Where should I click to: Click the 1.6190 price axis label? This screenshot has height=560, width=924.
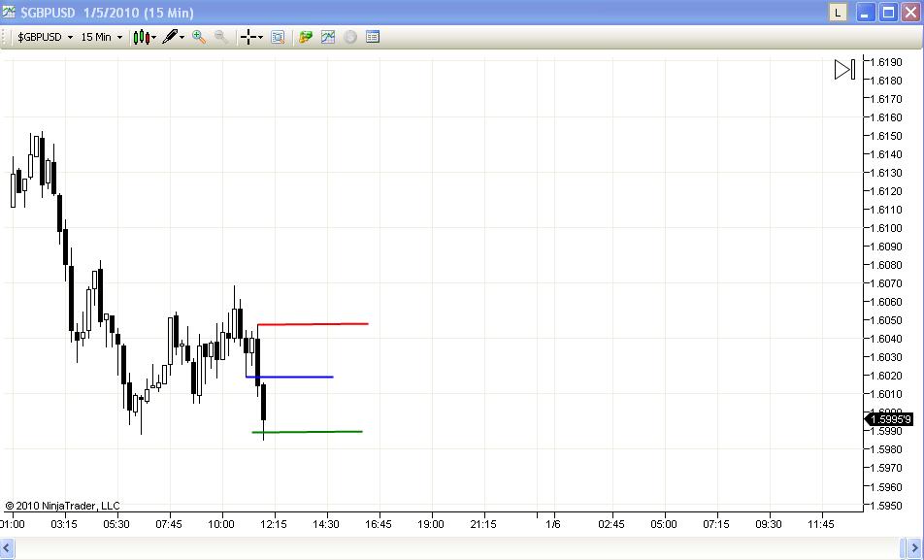[886, 62]
